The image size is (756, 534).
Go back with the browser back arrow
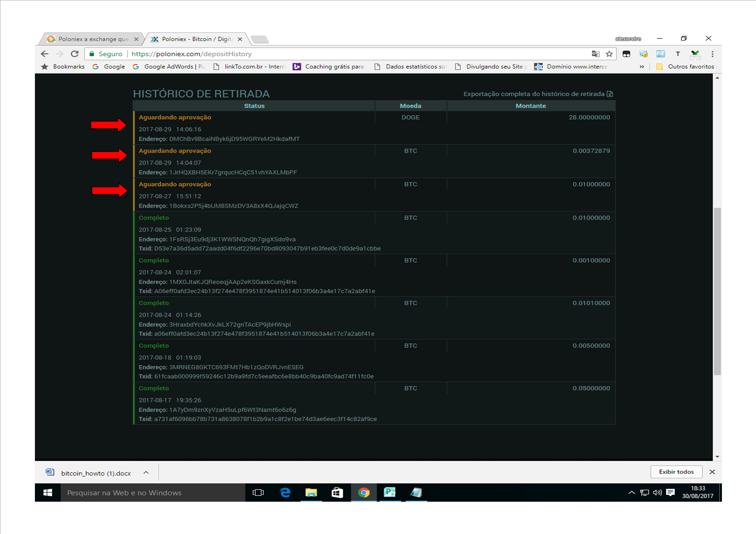tap(44, 54)
